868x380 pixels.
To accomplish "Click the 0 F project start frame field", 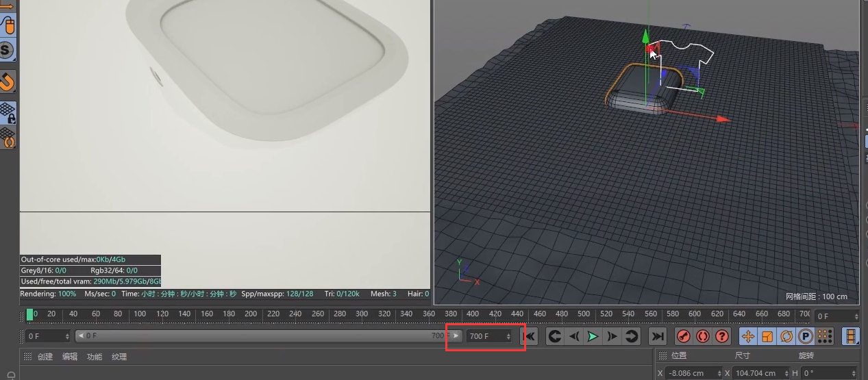I will coord(48,336).
